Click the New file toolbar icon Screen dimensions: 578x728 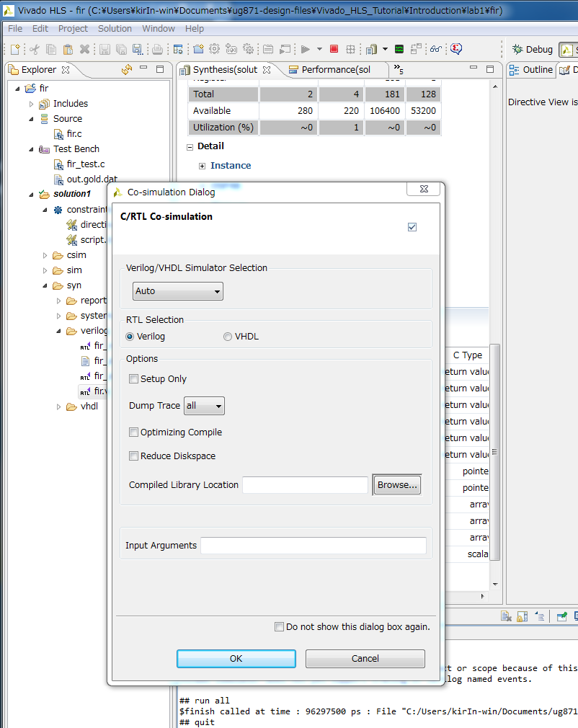(15, 49)
